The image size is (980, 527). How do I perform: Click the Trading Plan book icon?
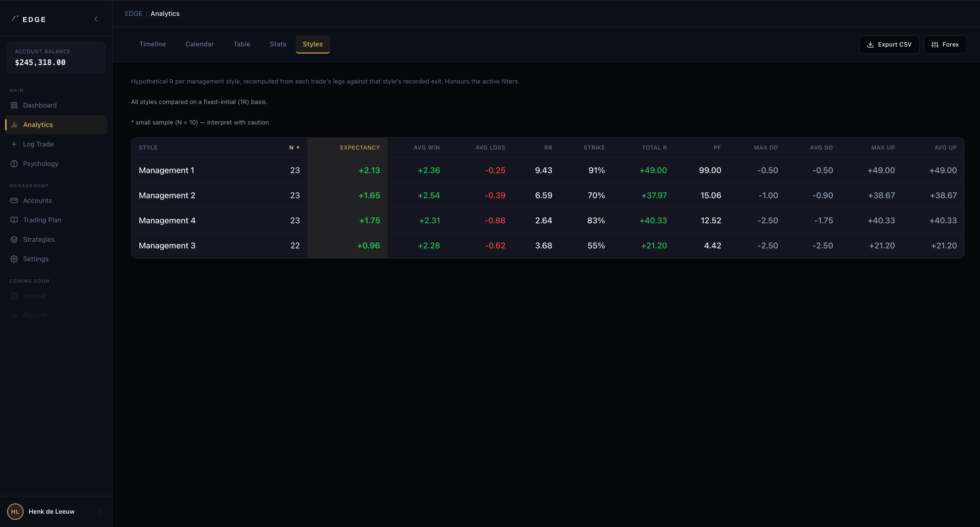tap(14, 220)
